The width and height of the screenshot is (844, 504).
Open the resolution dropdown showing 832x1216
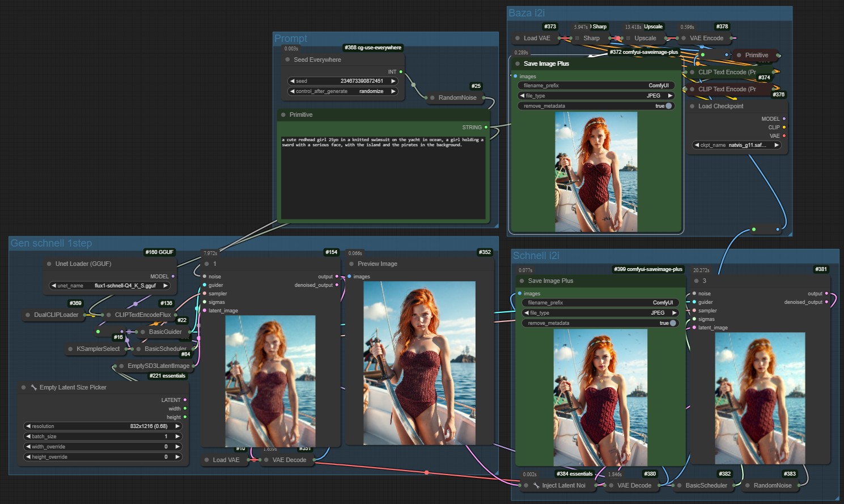pos(103,426)
